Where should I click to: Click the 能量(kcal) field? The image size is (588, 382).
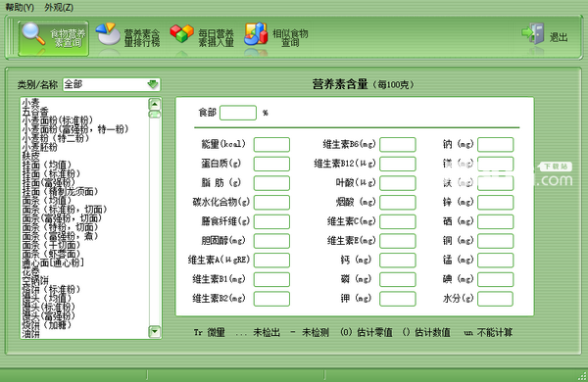pyautogui.click(x=271, y=144)
